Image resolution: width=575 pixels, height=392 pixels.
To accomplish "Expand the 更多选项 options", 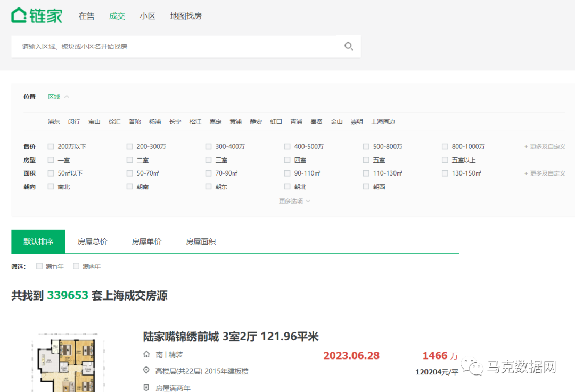I will 294,201.
